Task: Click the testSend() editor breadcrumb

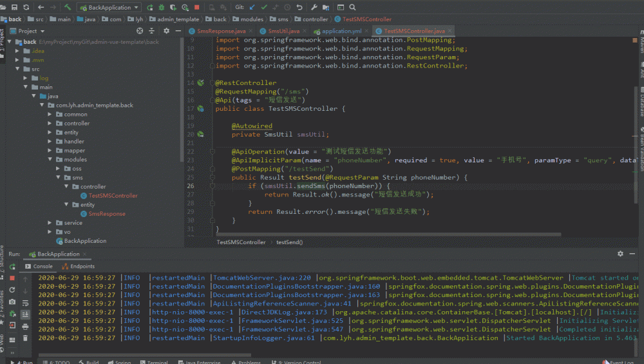Action: coord(290,242)
